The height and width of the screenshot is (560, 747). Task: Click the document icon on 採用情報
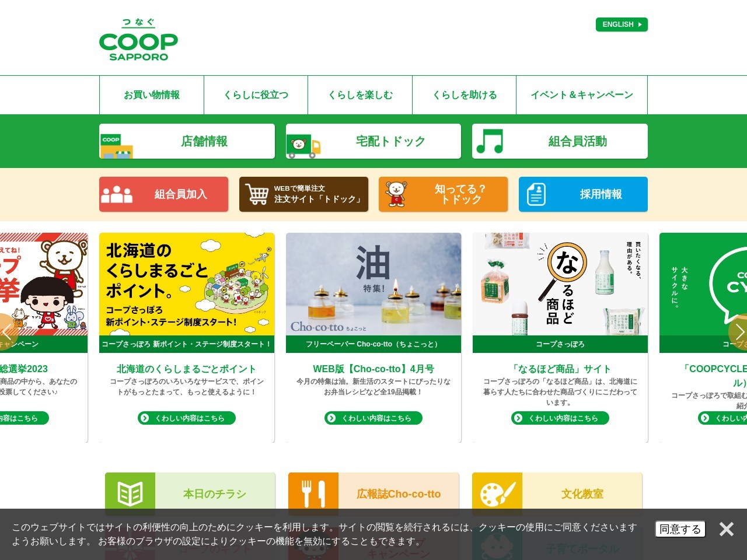click(536, 194)
